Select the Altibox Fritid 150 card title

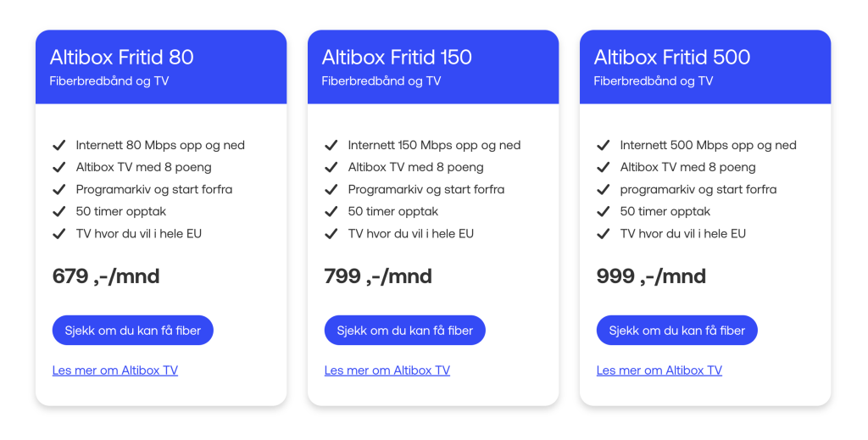[397, 58]
